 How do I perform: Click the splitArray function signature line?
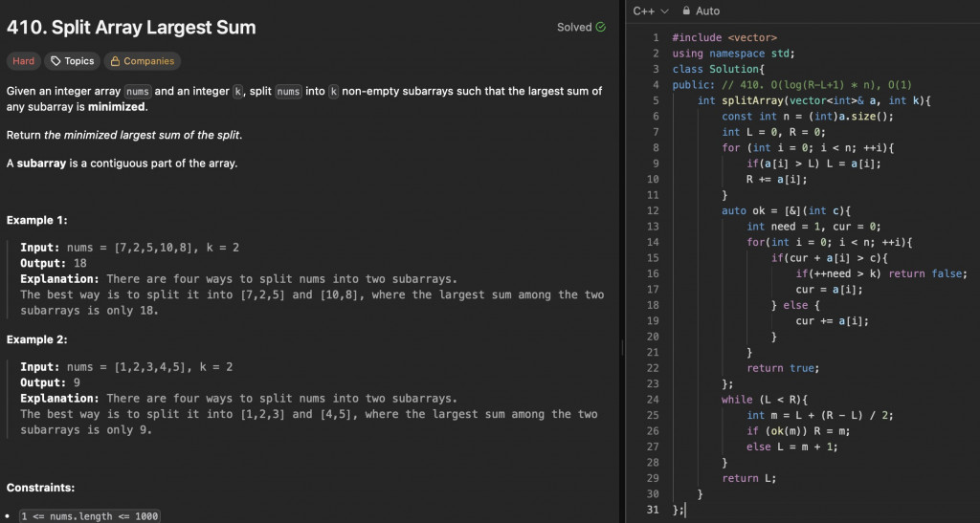click(813, 100)
